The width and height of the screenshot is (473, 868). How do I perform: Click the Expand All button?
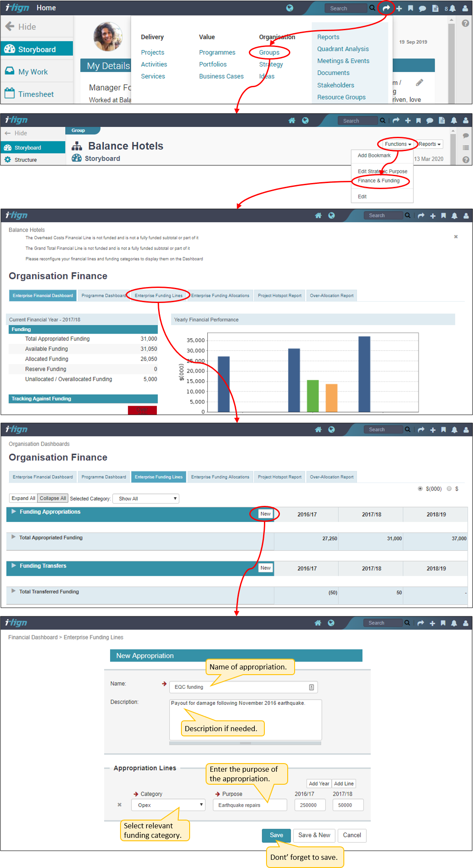(23, 498)
